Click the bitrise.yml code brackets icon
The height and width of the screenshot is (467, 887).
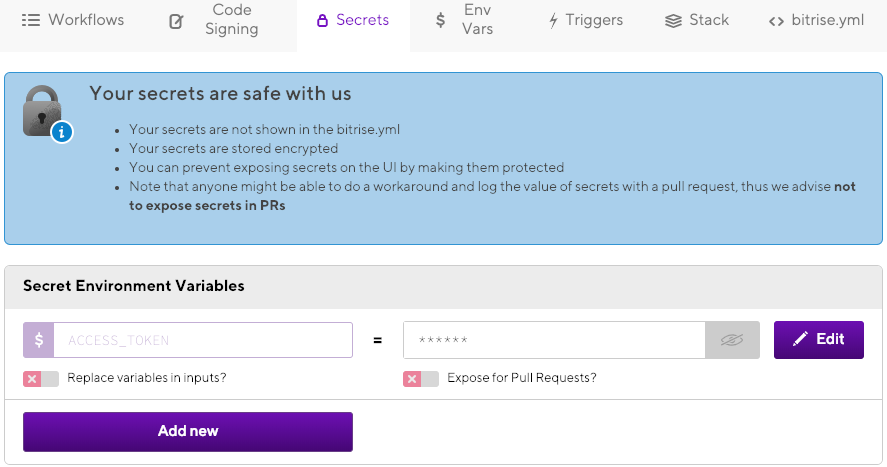[776, 20]
